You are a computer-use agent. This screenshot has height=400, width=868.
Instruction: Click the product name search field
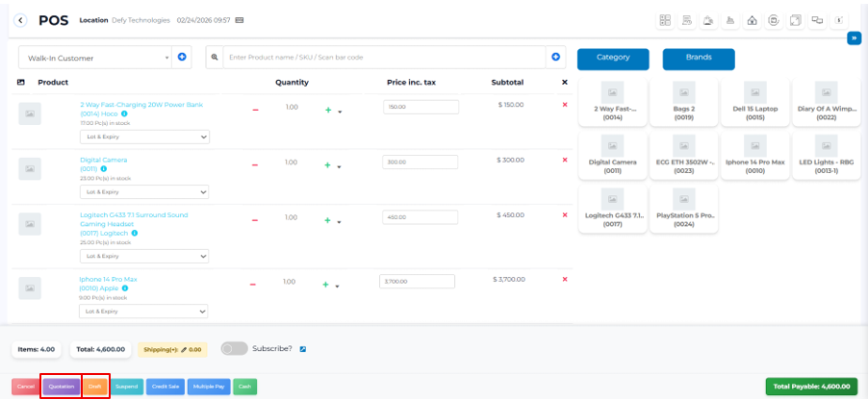(x=384, y=58)
